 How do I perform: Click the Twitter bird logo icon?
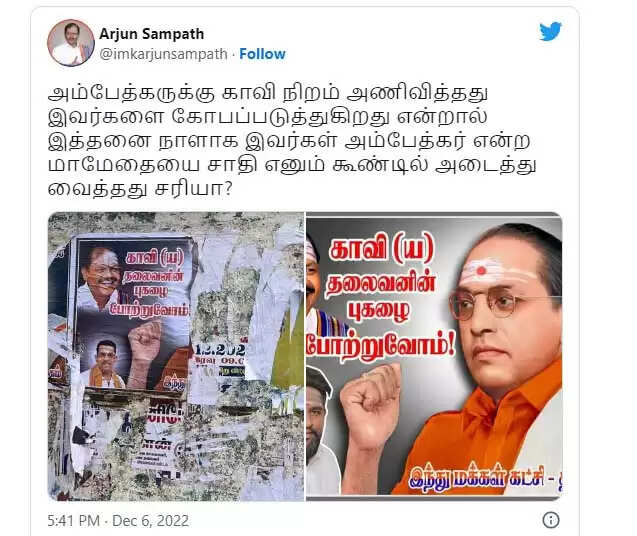550,32
